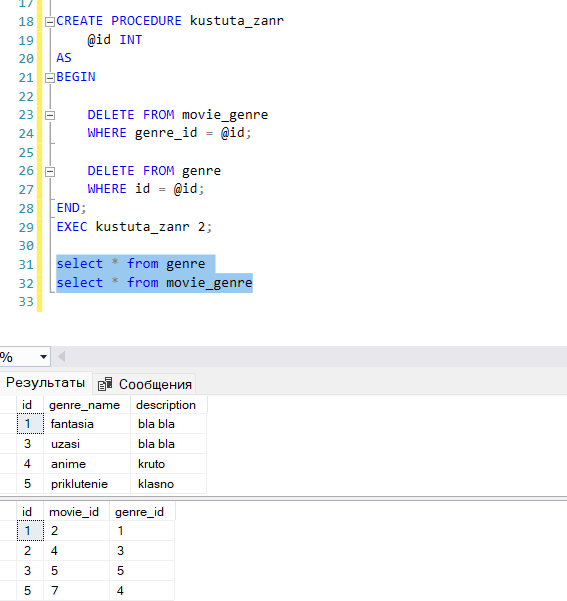This screenshot has height=601, width=567.
Task: Click the Сообщения tab messages icon
Action: 105,384
